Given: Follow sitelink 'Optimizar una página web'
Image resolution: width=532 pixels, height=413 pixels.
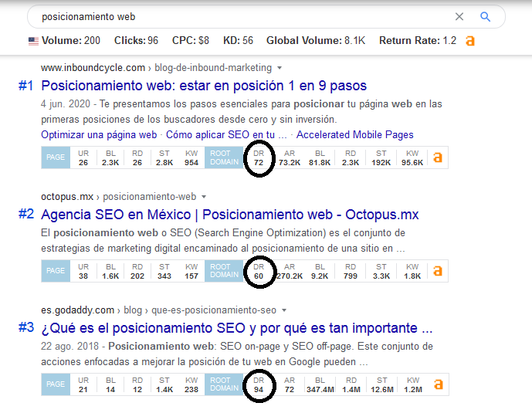Looking at the screenshot, I should pos(99,135).
